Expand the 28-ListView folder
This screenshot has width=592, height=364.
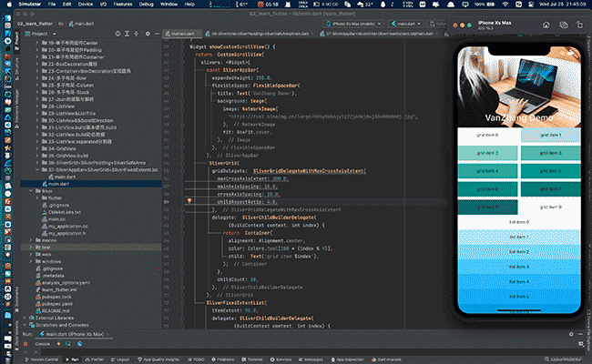37,106
